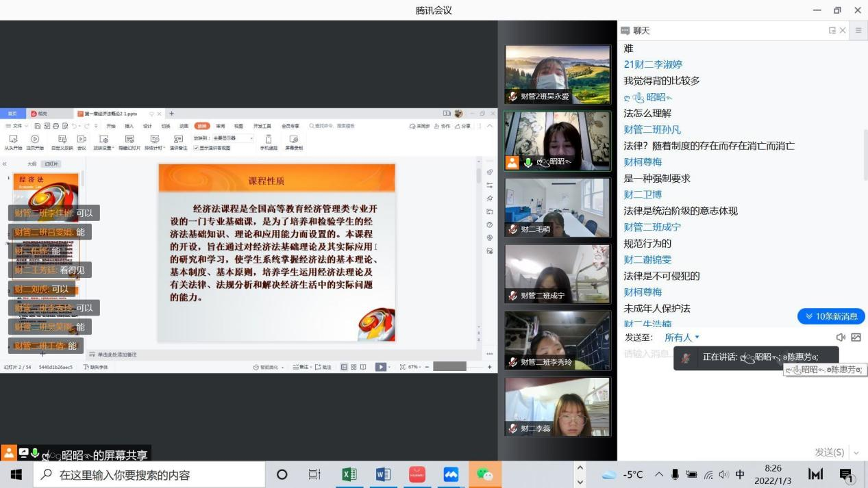
Task: Open the dropdown arrow beside 发送(S)
Action: [856, 452]
